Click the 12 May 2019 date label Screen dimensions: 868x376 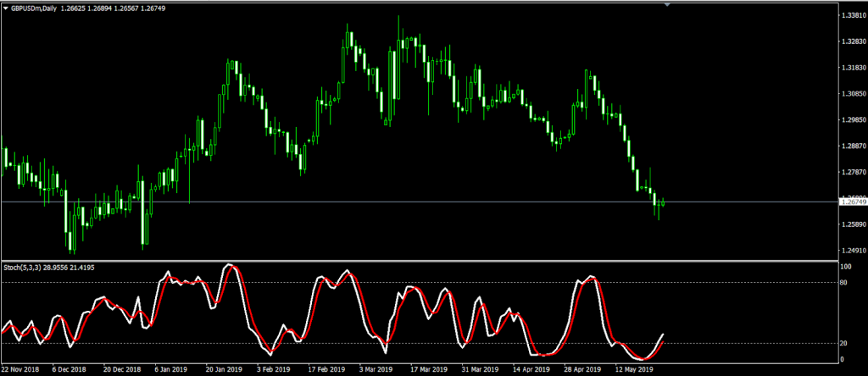pyautogui.click(x=635, y=369)
